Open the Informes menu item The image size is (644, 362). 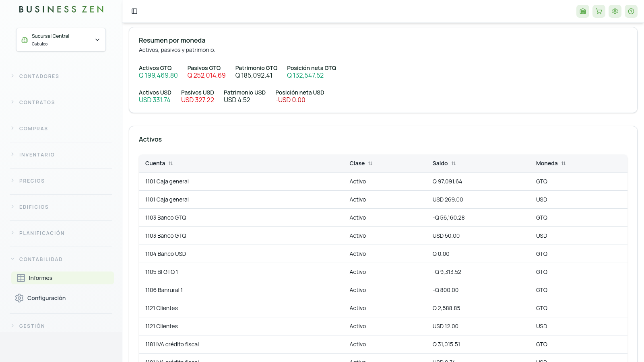coord(62,278)
